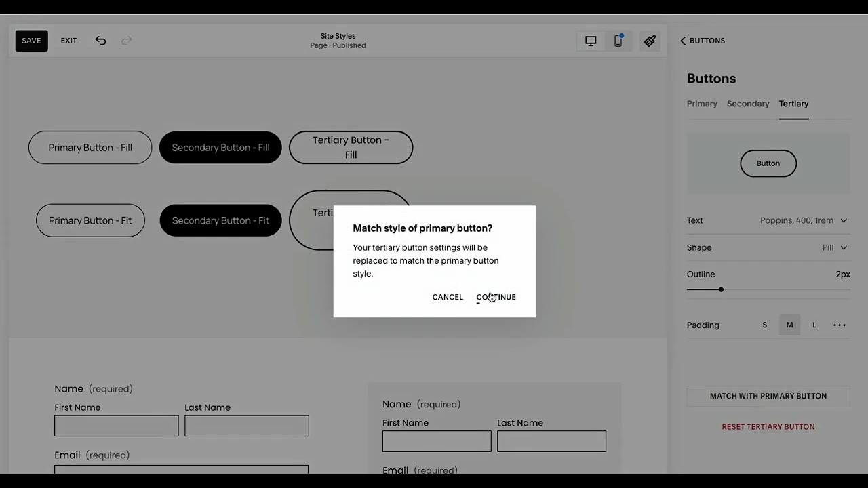The height and width of the screenshot is (488, 868).
Task: Switch to desktop view icon
Action: (x=591, y=41)
